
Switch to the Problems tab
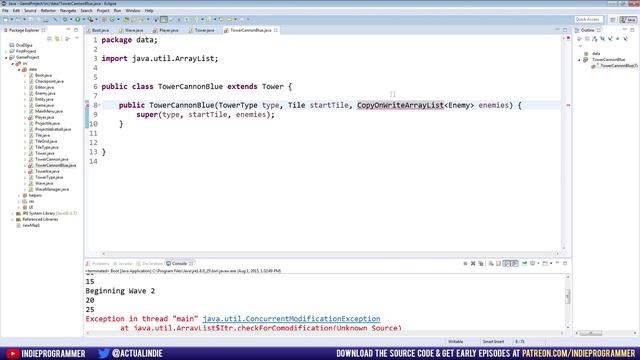point(98,264)
